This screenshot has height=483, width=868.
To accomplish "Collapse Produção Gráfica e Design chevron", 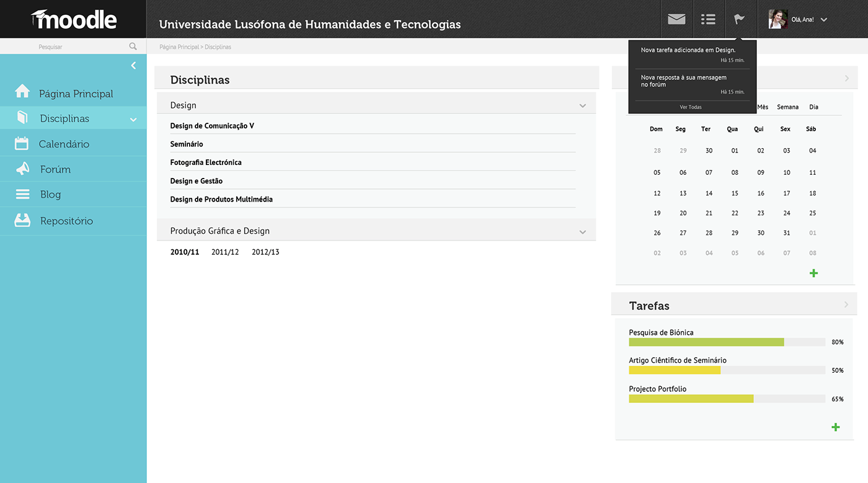I will pyautogui.click(x=583, y=232).
